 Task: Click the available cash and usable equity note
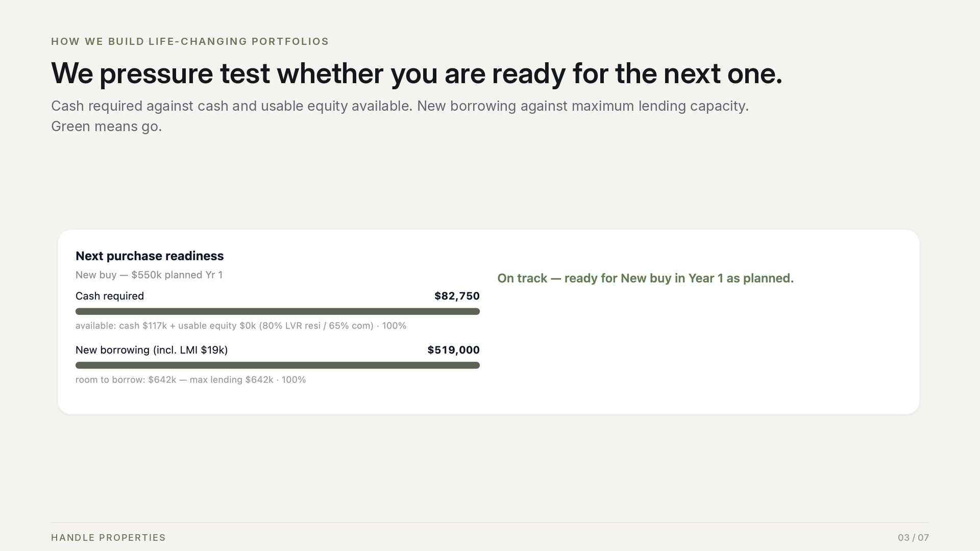pyautogui.click(x=241, y=325)
